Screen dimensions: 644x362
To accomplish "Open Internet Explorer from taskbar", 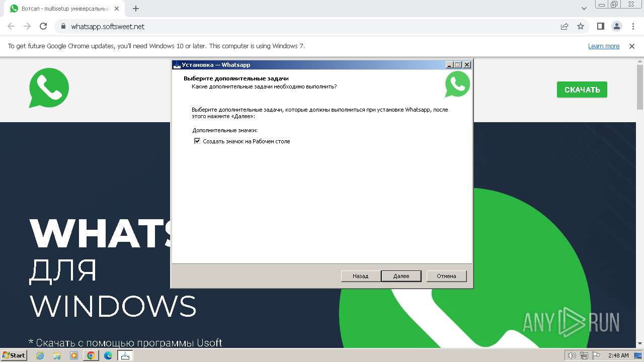I will point(40,355).
